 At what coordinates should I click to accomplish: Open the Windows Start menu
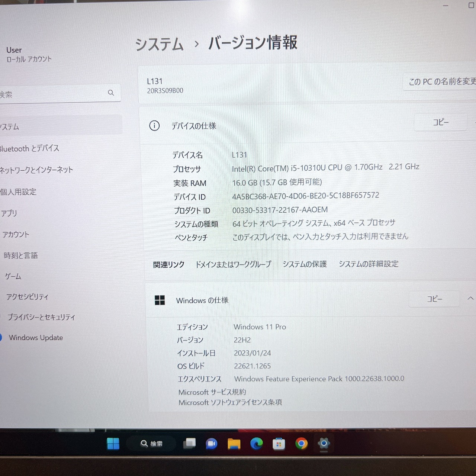pyautogui.click(x=113, y=444)
